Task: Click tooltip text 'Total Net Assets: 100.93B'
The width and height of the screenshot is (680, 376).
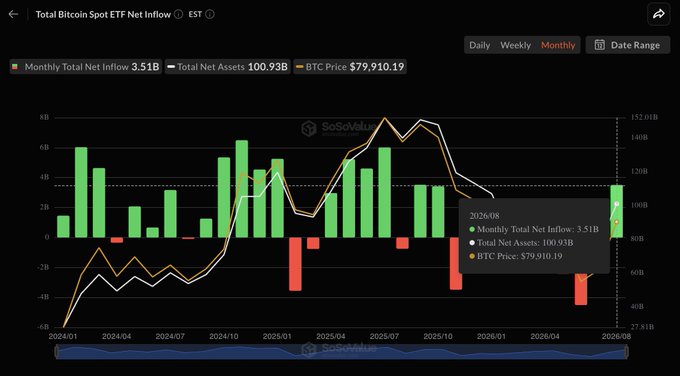Action: 525,242
